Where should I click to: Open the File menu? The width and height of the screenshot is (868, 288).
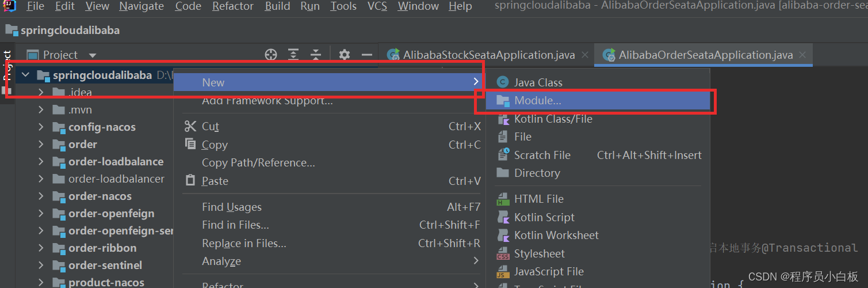[x=35, y=6]
